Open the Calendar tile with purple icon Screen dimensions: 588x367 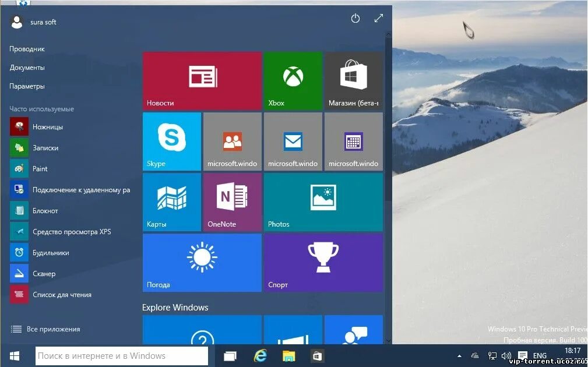pyautogui.click(x=354, y=142)
